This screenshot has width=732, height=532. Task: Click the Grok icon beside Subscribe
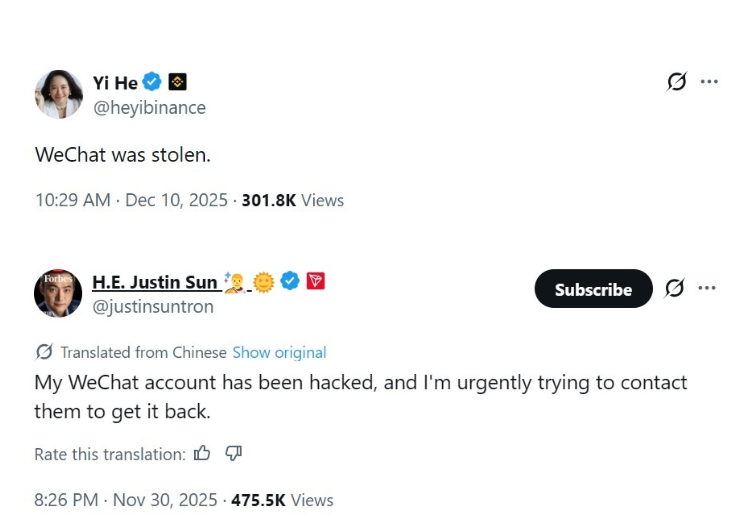(675, 289)
